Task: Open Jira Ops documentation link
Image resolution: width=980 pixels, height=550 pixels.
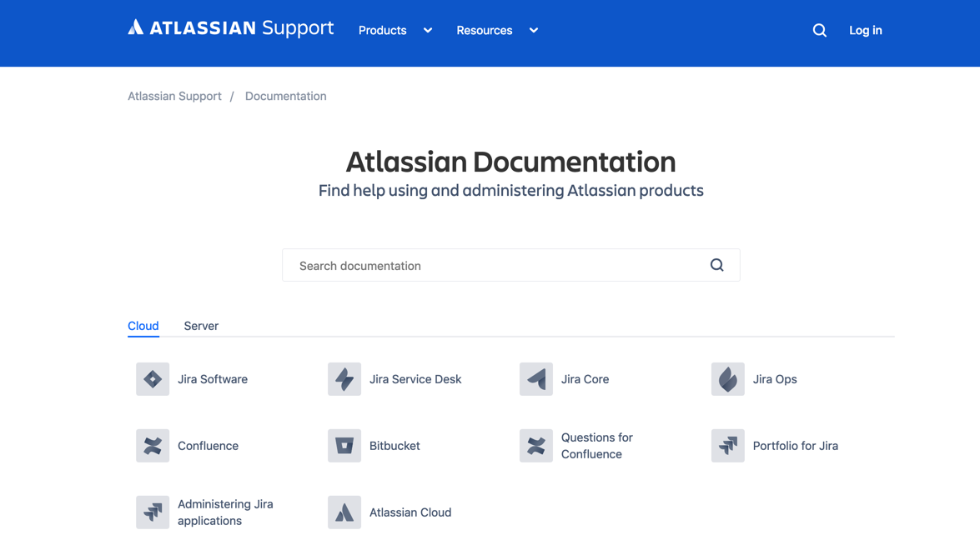Action: tap(775, 379)
